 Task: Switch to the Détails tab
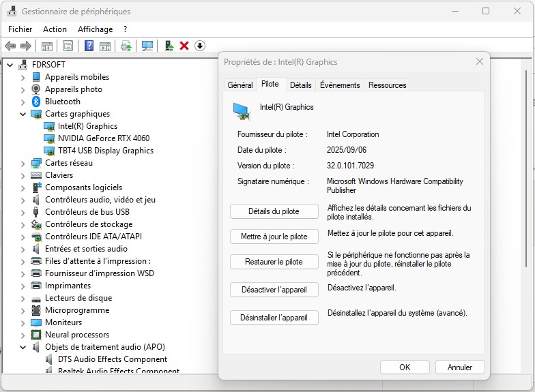tap(300, 85)
